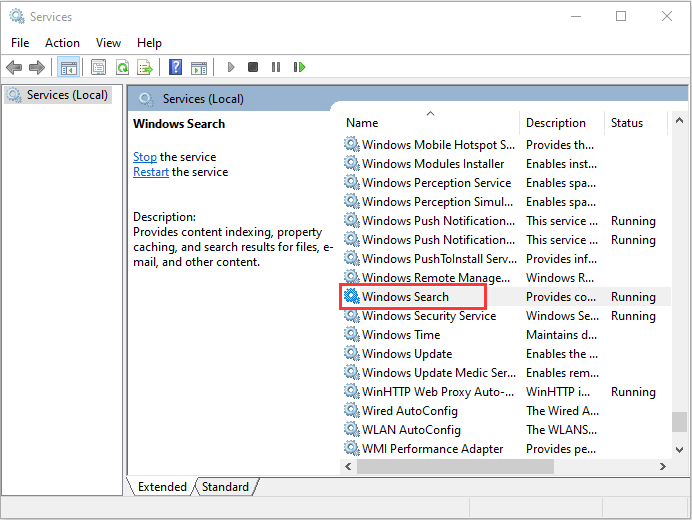This screenshot has height=520, width=692.
Task: Click the Stop Service square icon
Action: point(253,67)
